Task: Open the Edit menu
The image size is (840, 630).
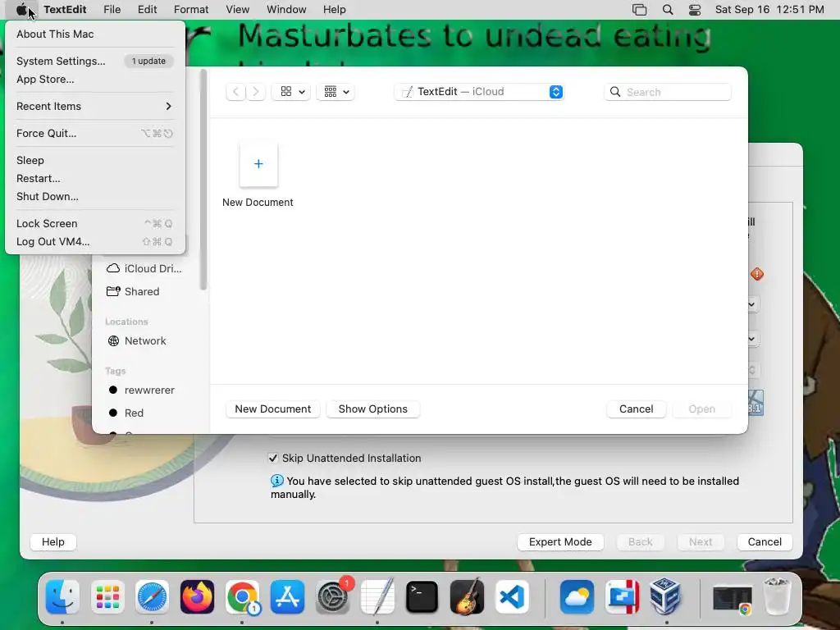Action: [148, 10]
